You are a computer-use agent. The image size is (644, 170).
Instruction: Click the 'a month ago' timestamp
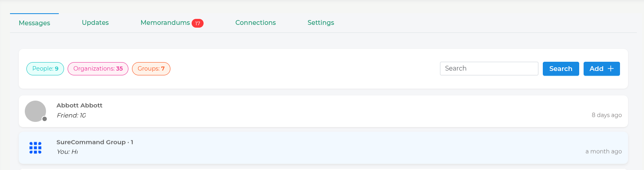[604, 152]
